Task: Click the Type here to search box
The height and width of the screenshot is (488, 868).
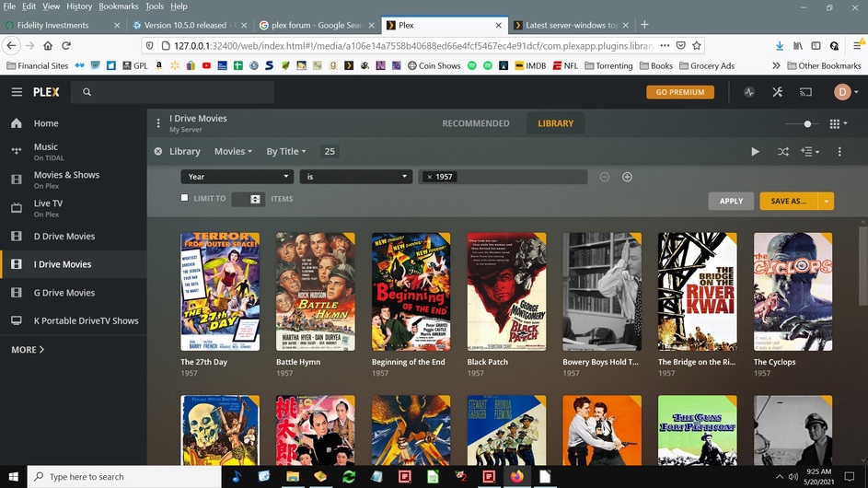Action: click(124, 476)
